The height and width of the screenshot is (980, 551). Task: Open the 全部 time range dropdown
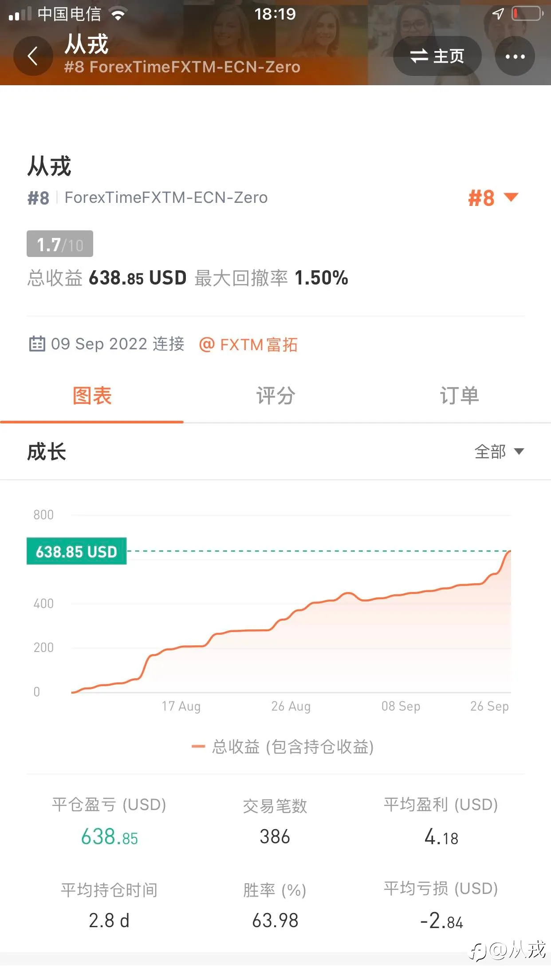499,452
